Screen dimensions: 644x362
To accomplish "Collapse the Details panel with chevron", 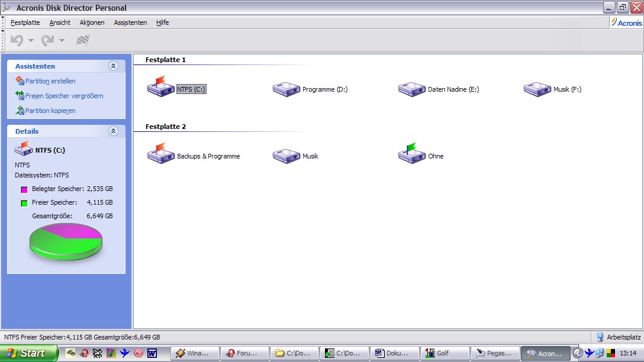I will tap(114, 131).
